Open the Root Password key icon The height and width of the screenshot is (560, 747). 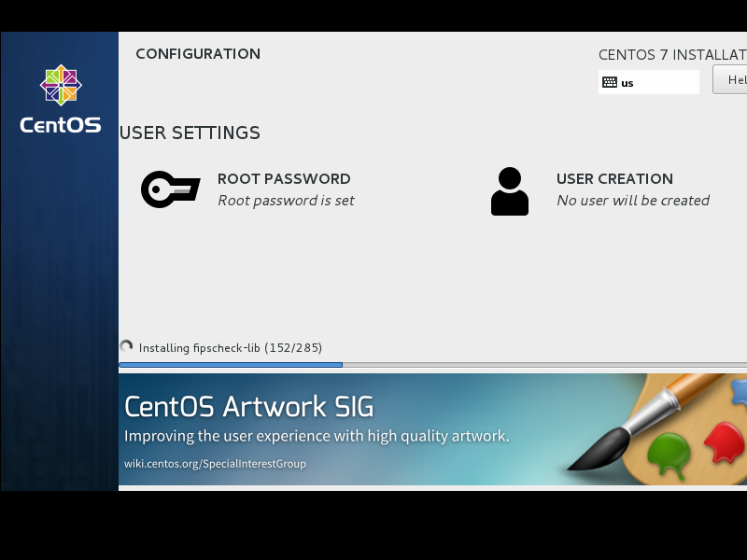click(171, 189)
